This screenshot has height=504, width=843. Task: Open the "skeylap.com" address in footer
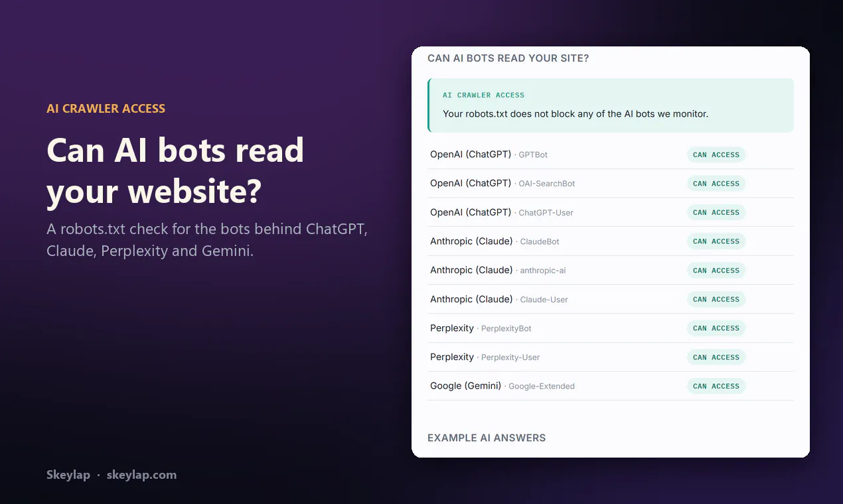point(141,475)
